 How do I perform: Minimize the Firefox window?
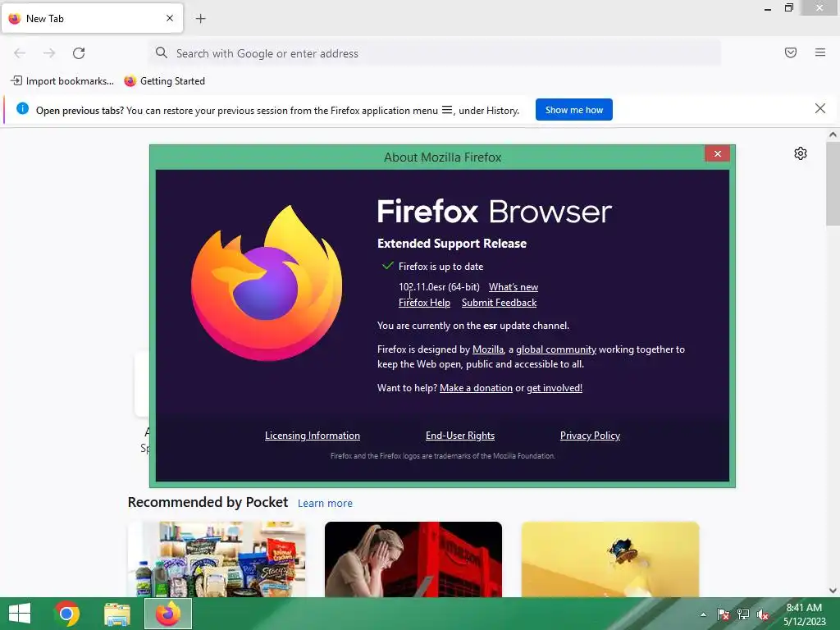(x=768, y=8)
